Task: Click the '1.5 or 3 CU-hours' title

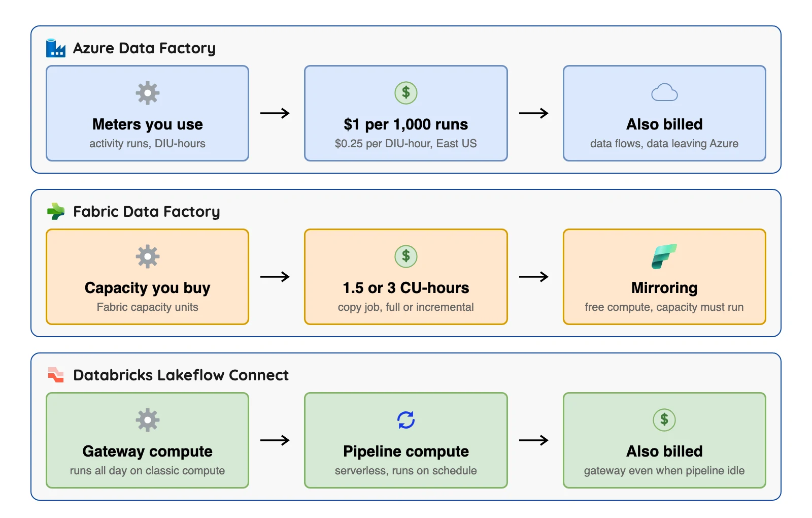Action: [406, 288]
